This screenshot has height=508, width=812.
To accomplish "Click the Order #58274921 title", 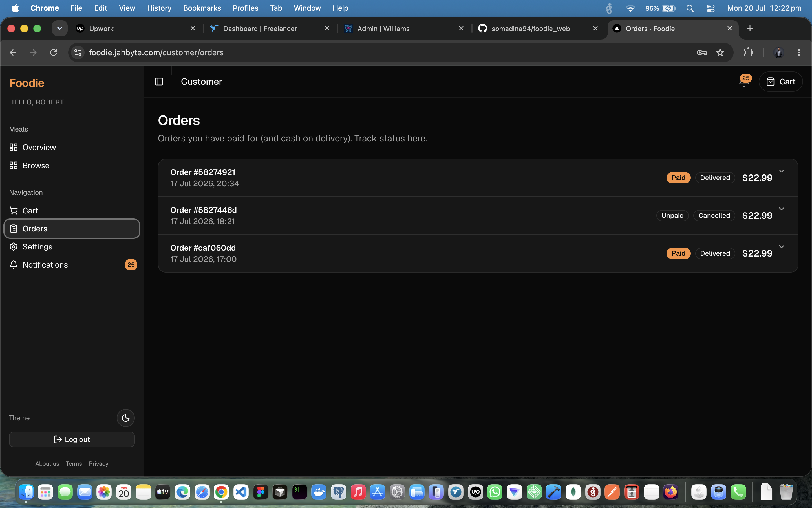I will tap(203, 172).
